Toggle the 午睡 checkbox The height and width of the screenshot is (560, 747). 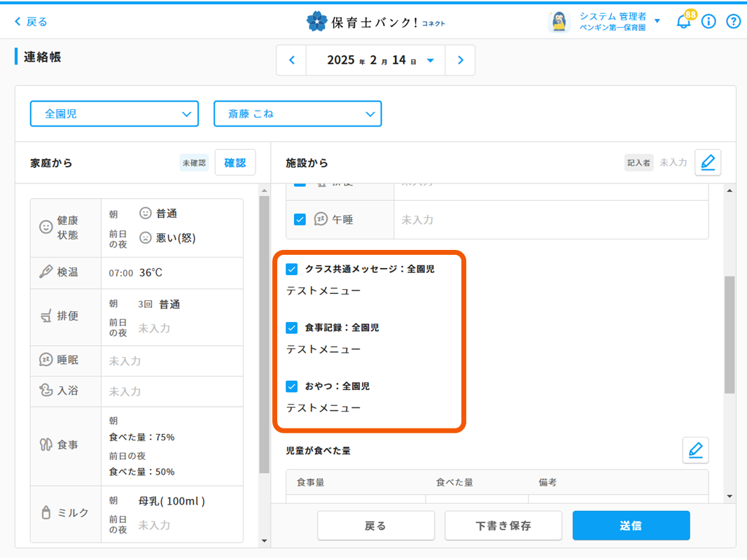pyautogui.click(x=300, y=220)
